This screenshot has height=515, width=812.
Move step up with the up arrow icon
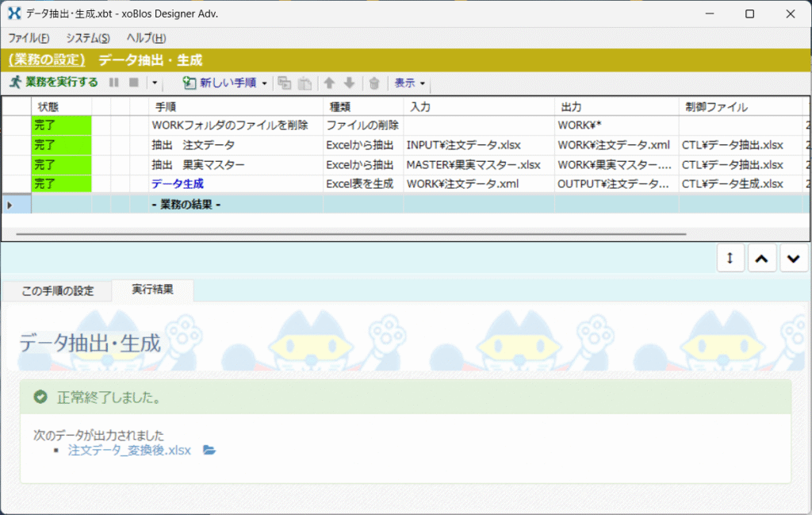(x=329, y=83)
